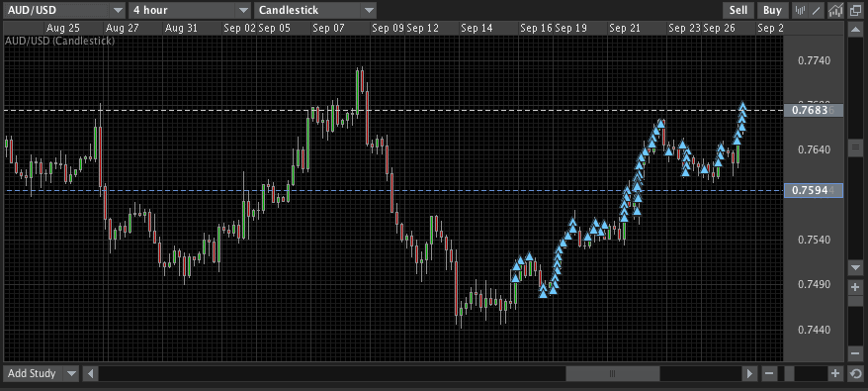
Task: Click the horizontal scrollbar left arrow
Action: [91, 374]
